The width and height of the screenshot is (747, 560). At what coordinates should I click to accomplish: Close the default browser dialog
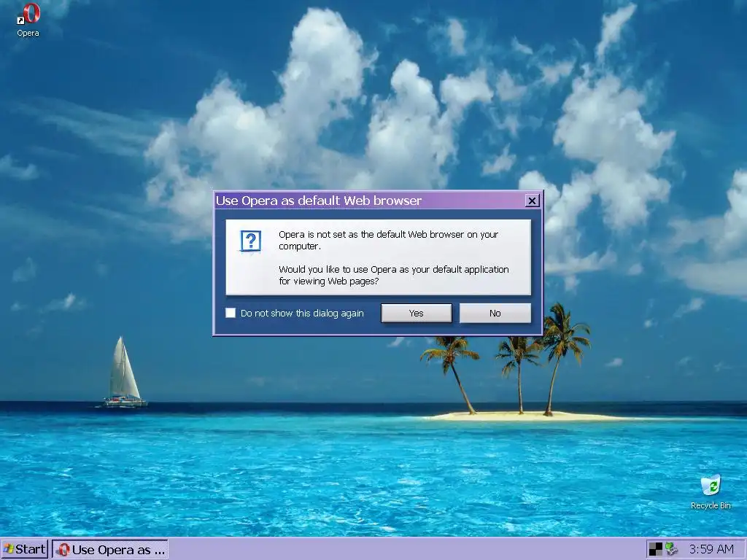tap(532, 201)
